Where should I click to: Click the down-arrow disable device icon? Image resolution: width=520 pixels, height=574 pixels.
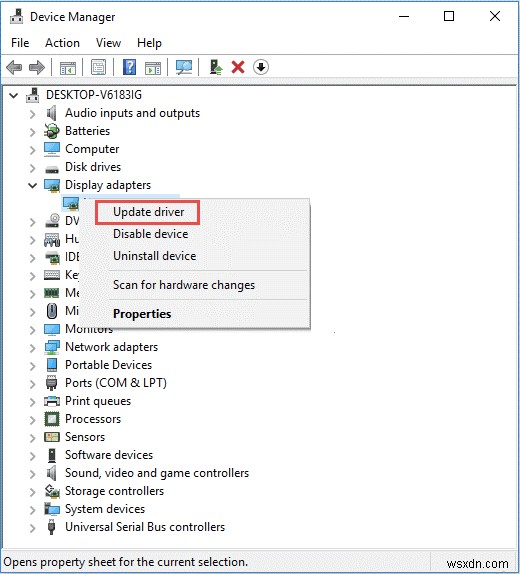(261, 67)
